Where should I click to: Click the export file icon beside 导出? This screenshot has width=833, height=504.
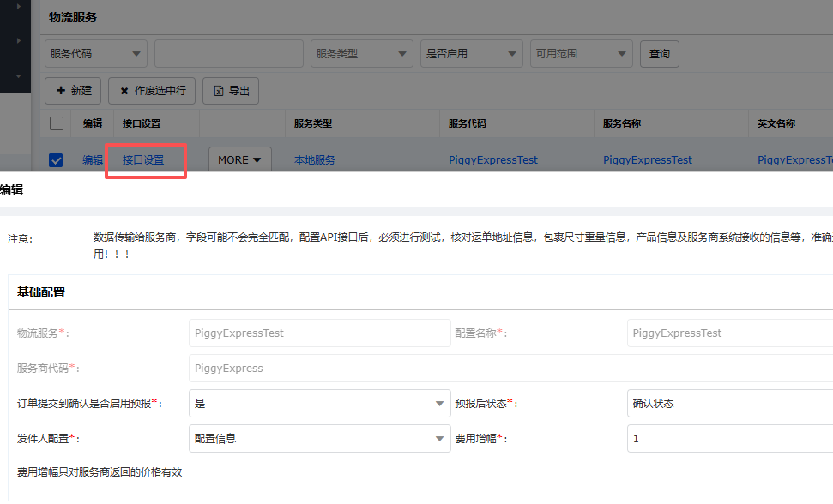point(219,91)
